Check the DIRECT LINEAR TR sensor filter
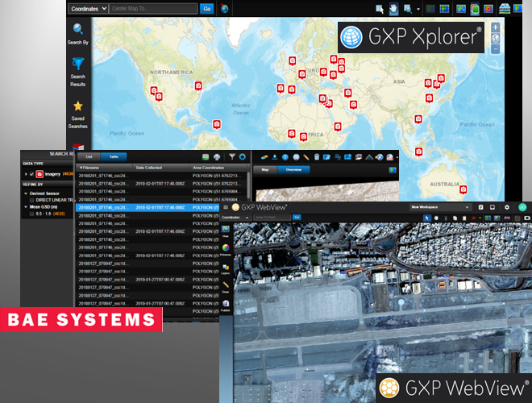Image resolution: width=532 pixels, height=403 pixels. pos(32,198)
